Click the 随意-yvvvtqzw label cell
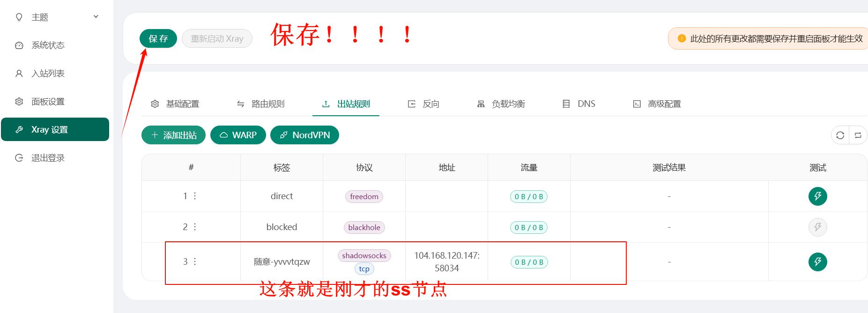The height and width of the screenshot is (313, 868). (282, 261)
